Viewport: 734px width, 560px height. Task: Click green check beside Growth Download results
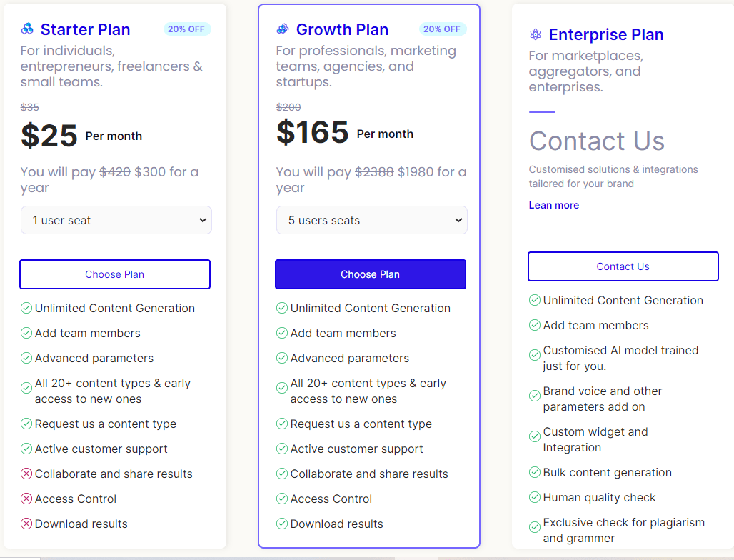point(282,524)
